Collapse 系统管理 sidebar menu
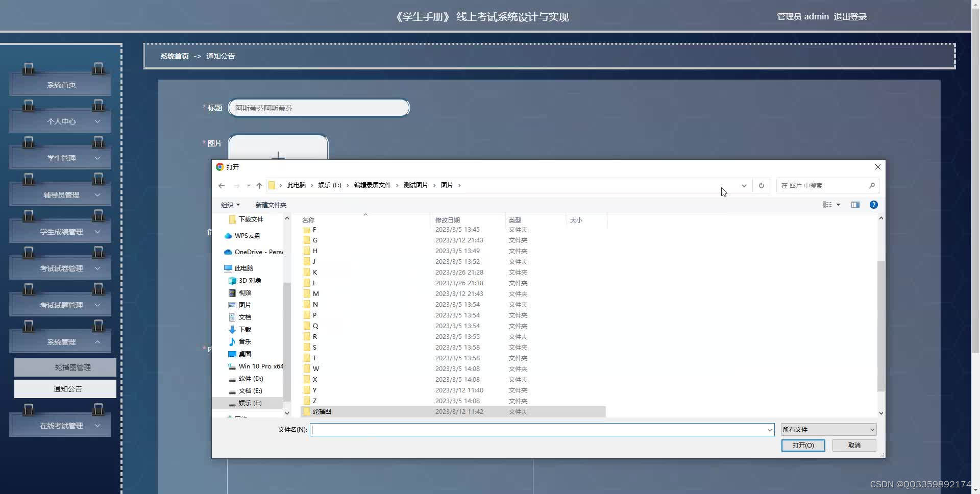 click(x=61, y=342)
